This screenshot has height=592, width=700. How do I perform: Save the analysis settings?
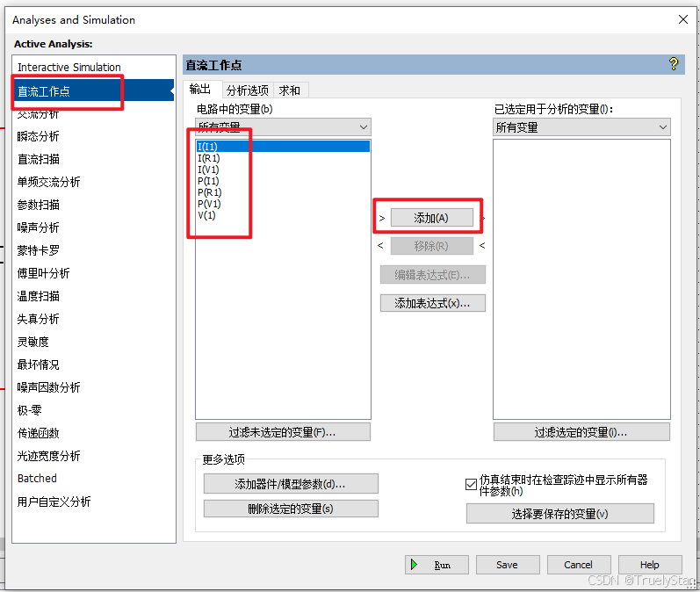tap(508, 565)
